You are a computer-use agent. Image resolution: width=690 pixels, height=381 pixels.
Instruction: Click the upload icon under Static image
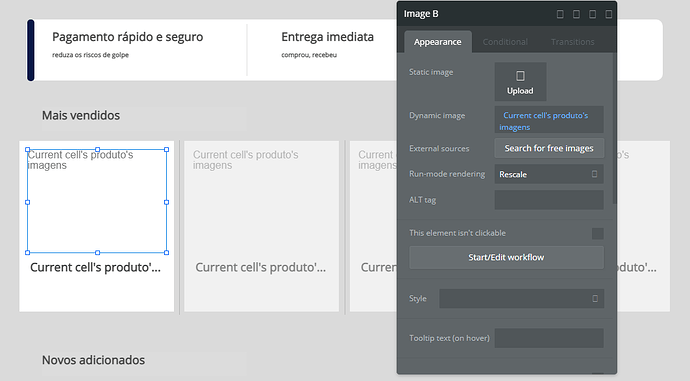(x=520, y=76)
